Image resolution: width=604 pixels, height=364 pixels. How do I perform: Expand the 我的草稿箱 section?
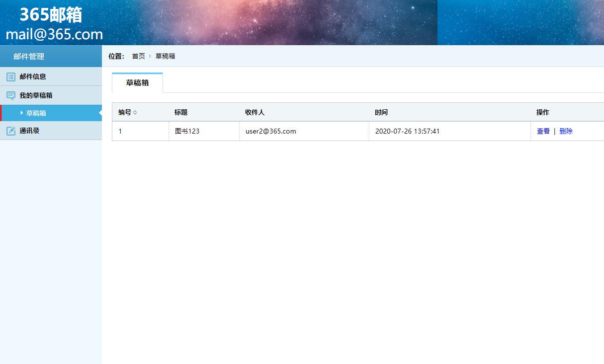[30, 95]
